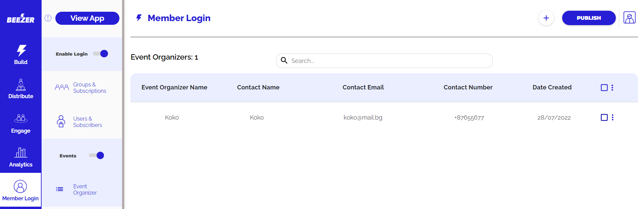
Task: Open the header three-dot options menu
Action: click(x=612, y=87)
